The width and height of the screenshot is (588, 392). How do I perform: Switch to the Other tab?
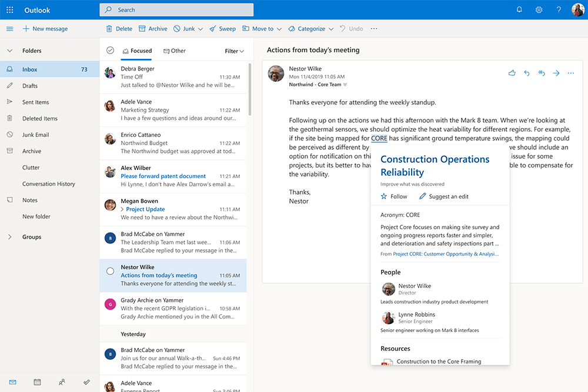tap(175, 51)
